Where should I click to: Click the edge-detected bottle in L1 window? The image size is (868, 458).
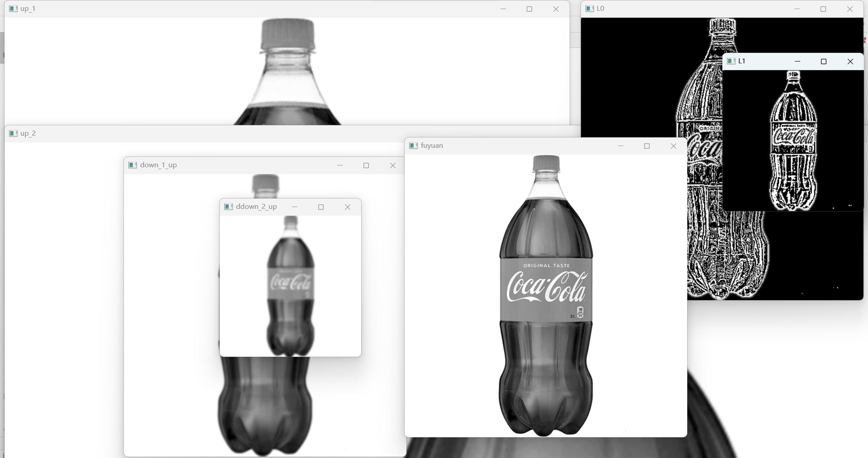[793, 141]
